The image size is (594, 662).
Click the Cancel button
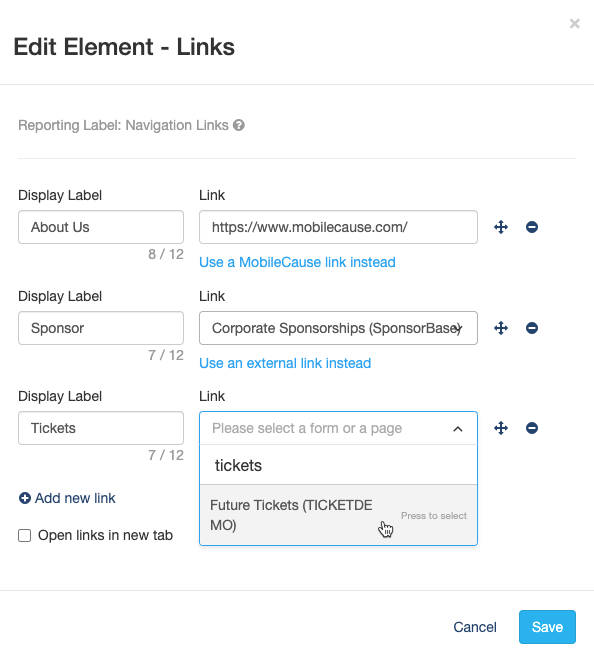point(475,627)
